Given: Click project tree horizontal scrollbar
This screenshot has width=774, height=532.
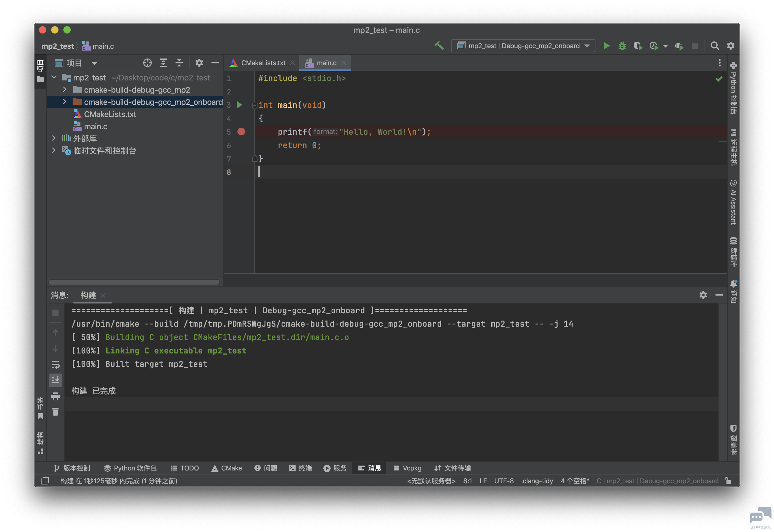Looking at the screenshot, I should click(134, 282).
